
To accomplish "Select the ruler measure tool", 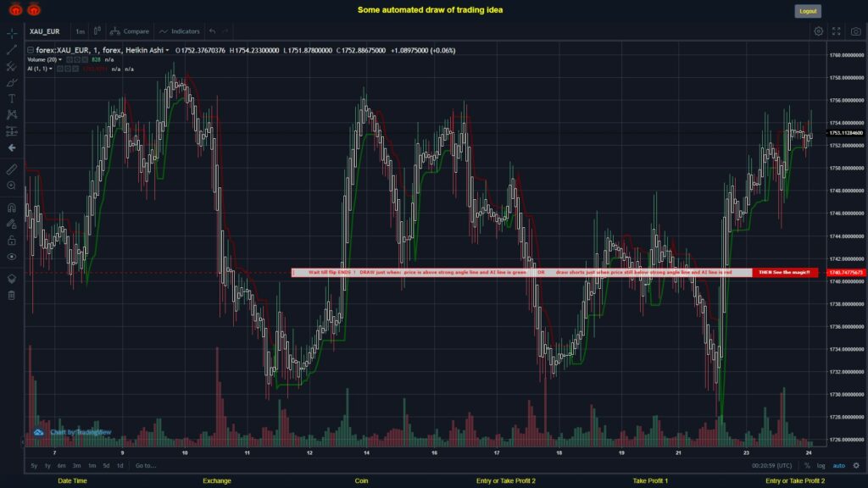I will tap(12, 169).
